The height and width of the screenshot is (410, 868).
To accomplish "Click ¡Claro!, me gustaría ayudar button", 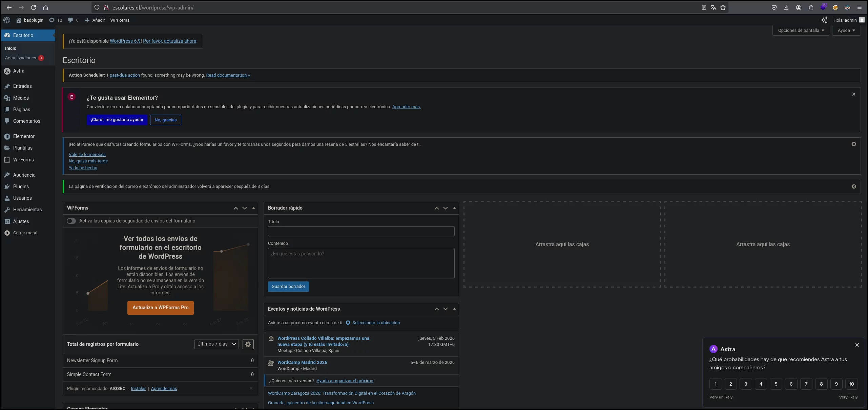I will pos(117,120).
